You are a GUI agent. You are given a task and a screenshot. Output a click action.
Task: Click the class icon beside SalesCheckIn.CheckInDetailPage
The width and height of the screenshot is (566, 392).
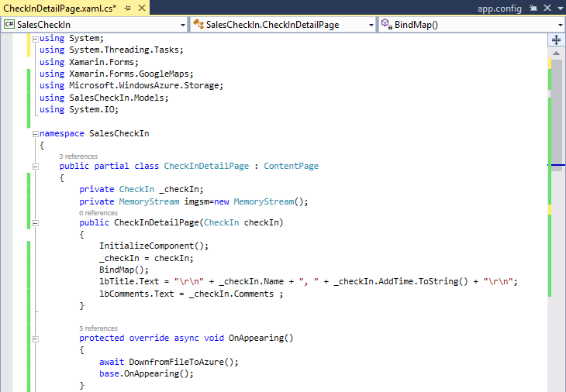tap(198, 24)
